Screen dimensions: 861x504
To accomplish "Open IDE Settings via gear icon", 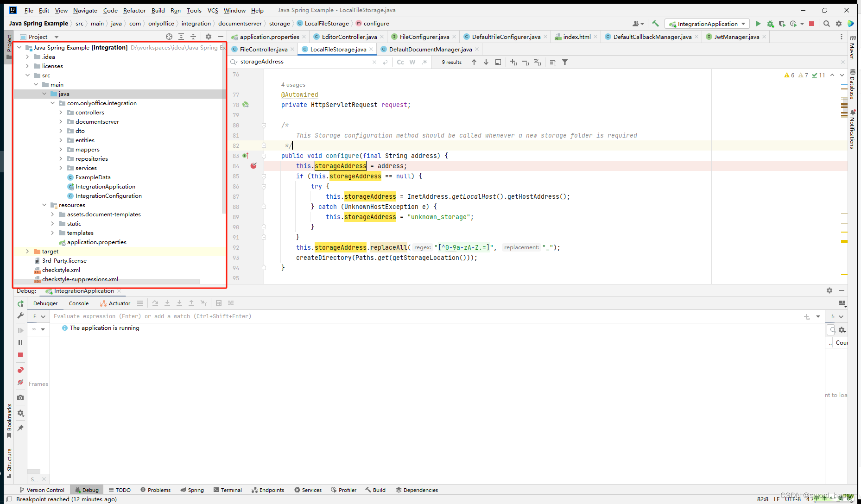I will [x=839, y=23].
